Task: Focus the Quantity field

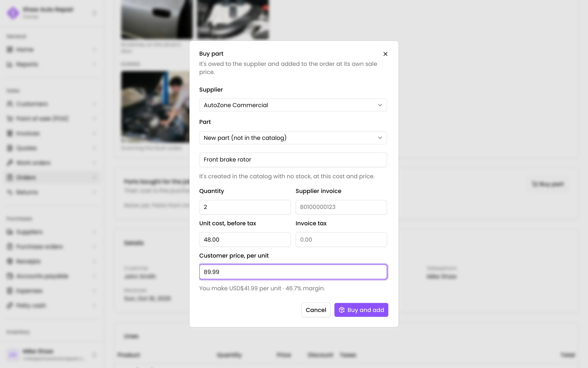Action: click(x=245, y=207)
